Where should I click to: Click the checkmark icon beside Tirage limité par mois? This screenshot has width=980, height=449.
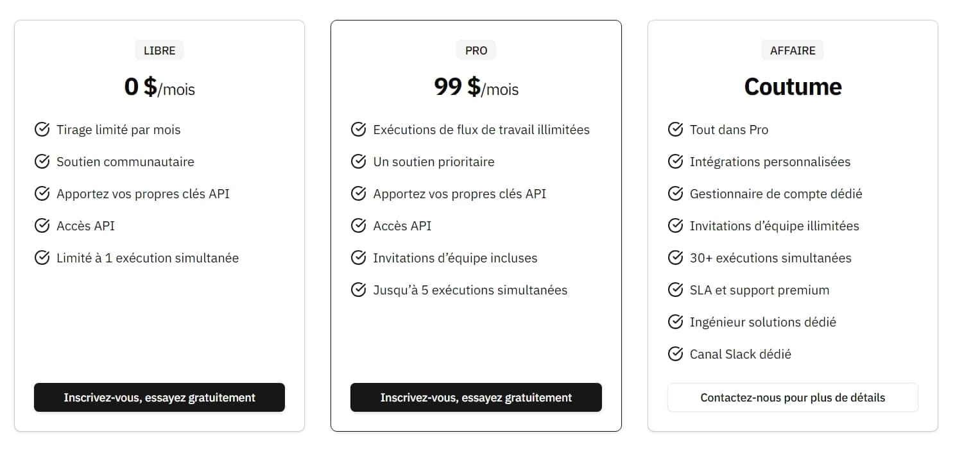tap(42, 130)
